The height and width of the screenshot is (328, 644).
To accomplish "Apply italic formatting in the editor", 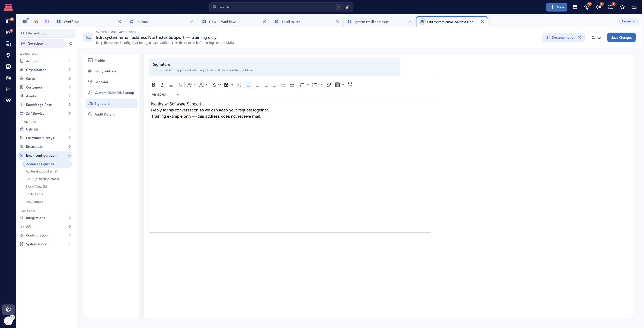I will (x=162, y=85).
